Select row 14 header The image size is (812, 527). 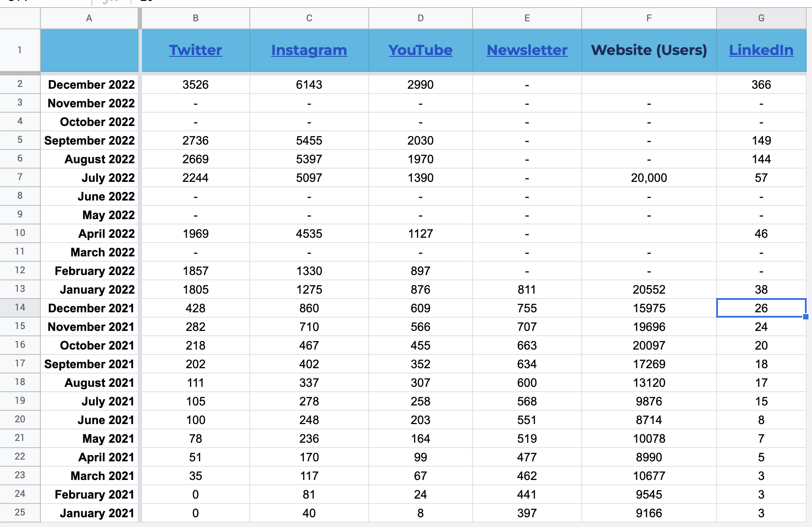coord(20,307)
